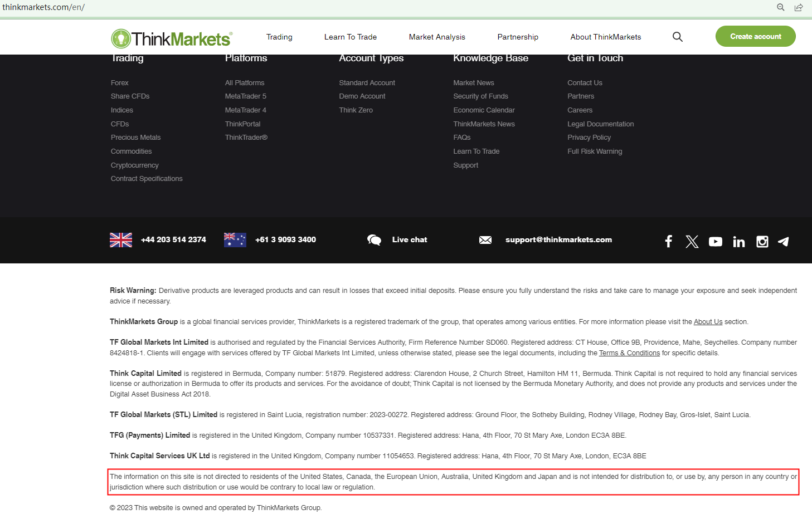The image size is (812, 519).
Task: Open the site search magnifier icon
Action: click(677, 36)
